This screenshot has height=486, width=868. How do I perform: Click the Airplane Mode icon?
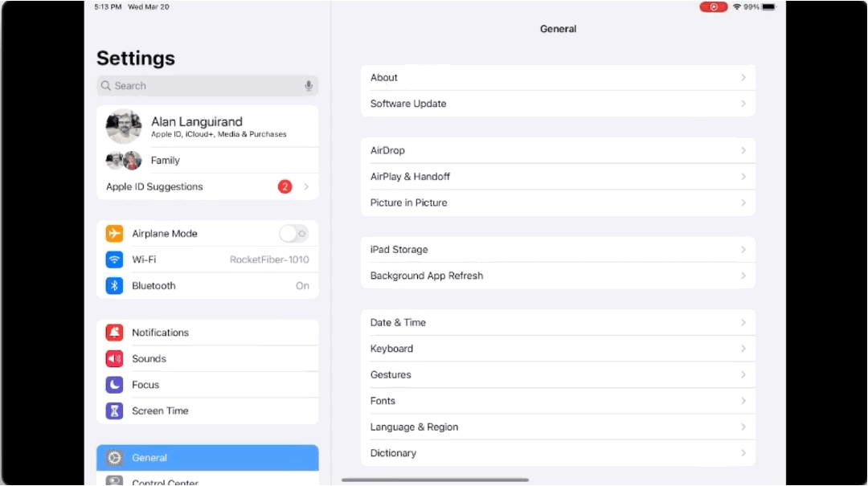click(x=113, y=233)
